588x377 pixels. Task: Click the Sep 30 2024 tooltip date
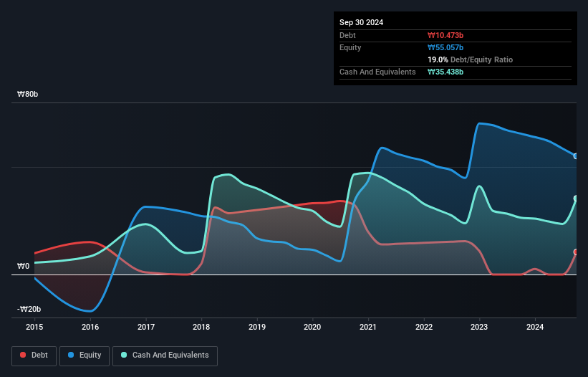tap(362, 22)
